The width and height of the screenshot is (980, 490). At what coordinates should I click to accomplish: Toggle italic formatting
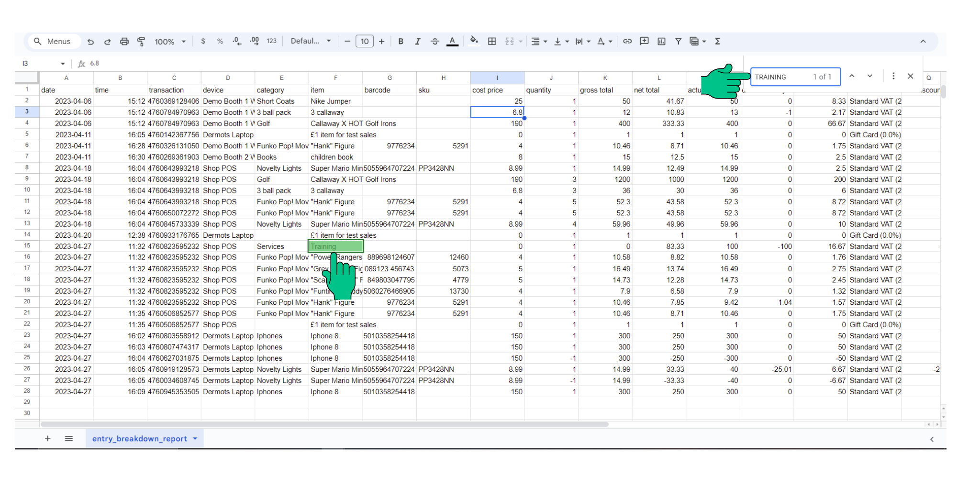click(418, 42)
